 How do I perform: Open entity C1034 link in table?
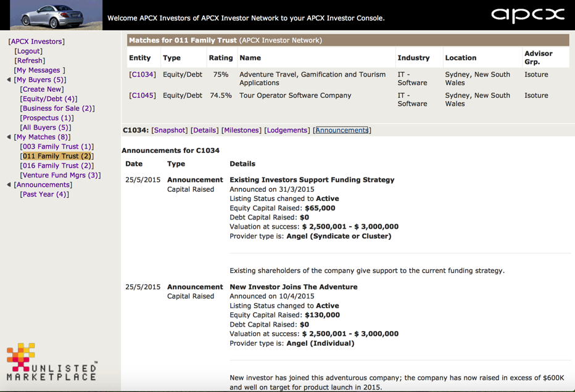(x=143, y=75)
